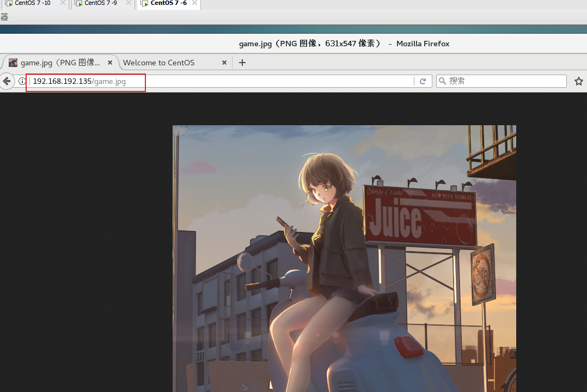Reload the page with the refresh icon
The image size is (587, 392).
[423, 81]
